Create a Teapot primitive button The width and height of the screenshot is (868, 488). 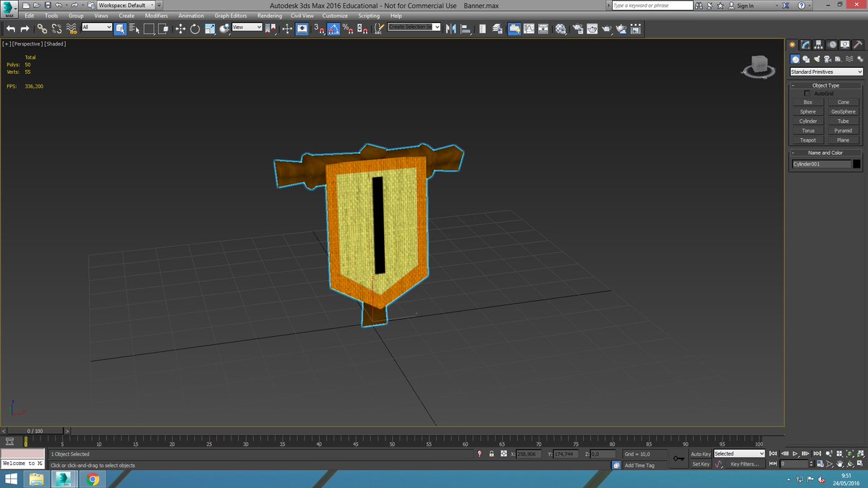[808, 140]
